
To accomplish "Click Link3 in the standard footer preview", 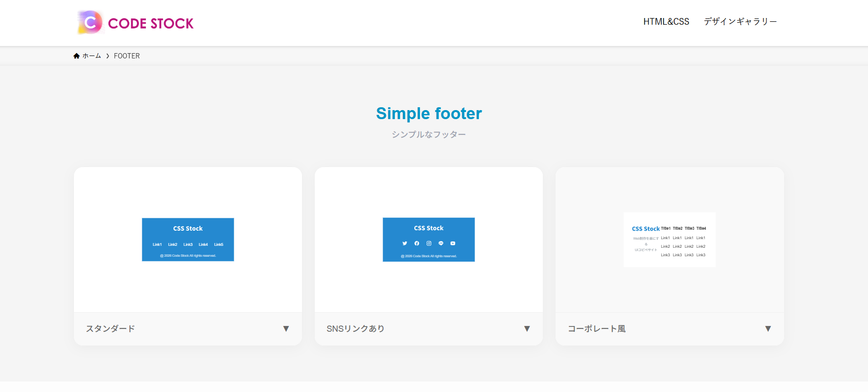I will click(188, 244).
